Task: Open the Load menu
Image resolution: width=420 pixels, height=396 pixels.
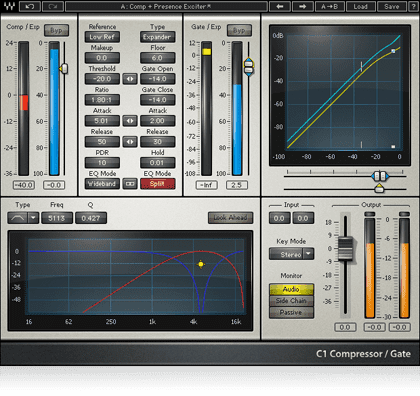Action: pyautogui.click(x=360, y=6)
